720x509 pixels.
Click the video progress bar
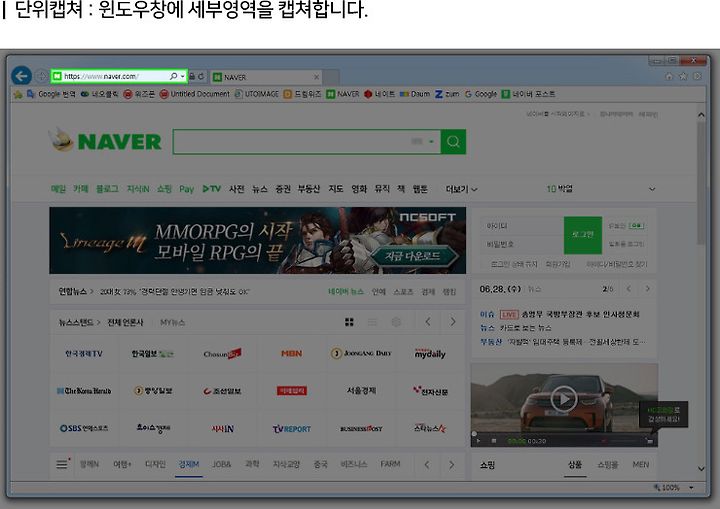(564, 434)
